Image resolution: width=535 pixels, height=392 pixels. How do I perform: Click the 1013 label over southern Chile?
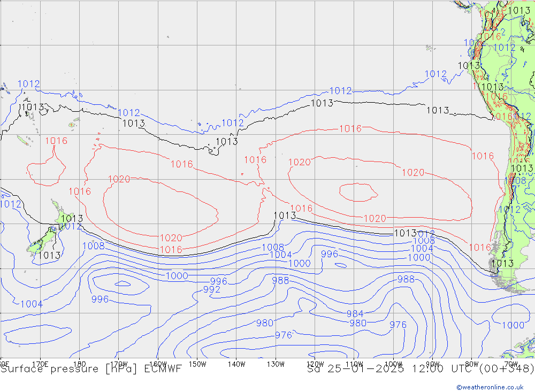[x=502, y=263]
